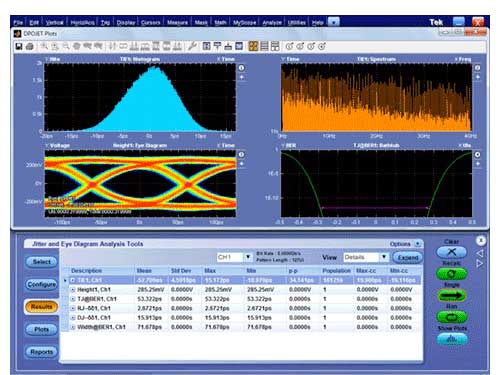Open the Vertical menu
Image resolution: width=500 pixels, height=375 pixels.
click(54, 23)
